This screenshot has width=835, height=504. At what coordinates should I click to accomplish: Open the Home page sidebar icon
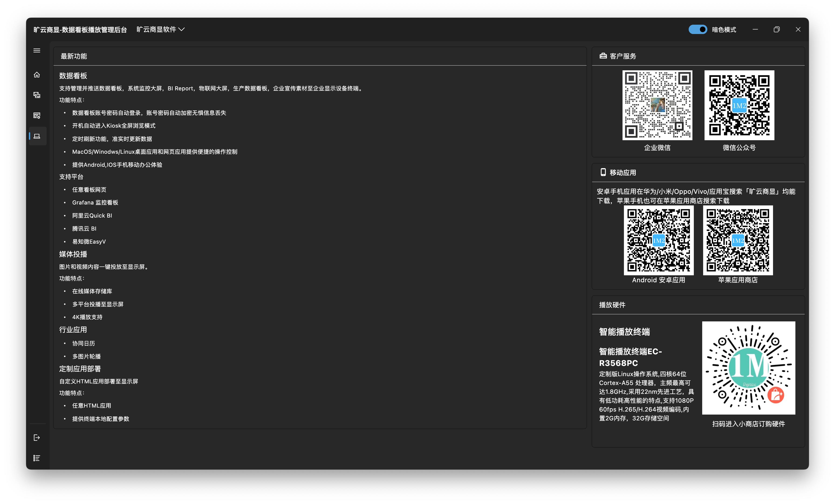pos(37,75)
